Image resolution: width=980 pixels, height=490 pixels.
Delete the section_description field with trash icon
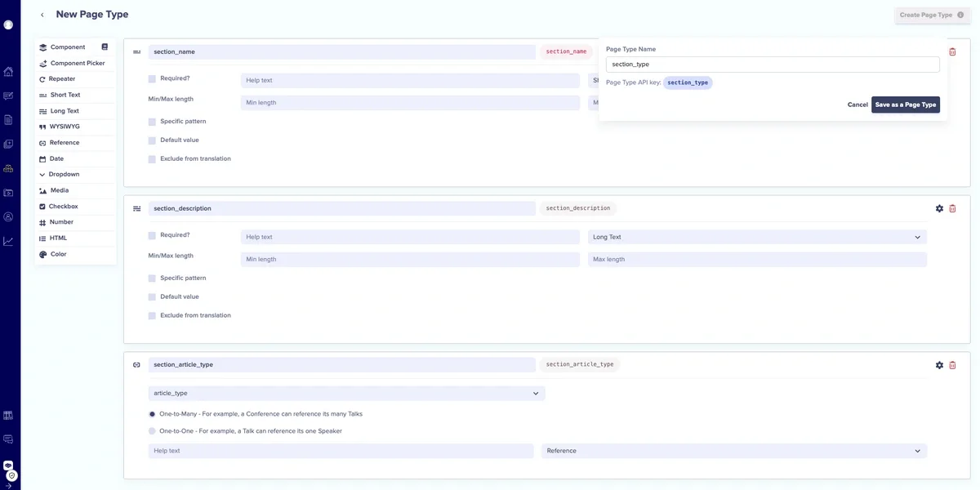click(x=952, y=208)
